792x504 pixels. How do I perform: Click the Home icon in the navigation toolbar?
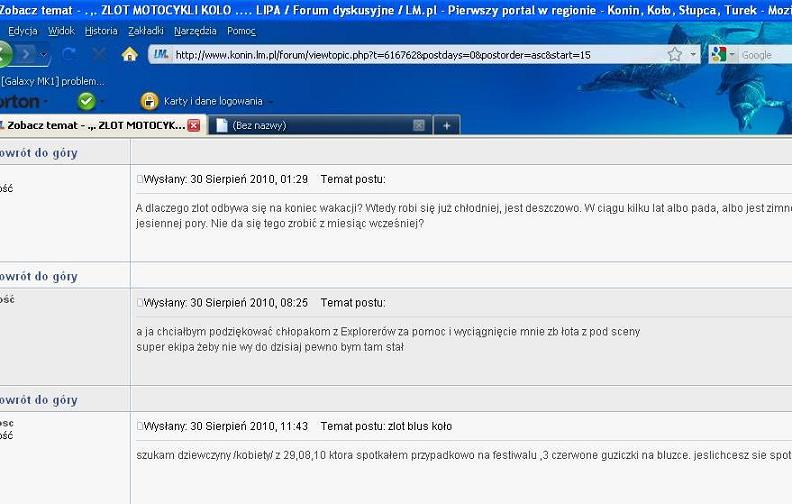pos(130,54)
